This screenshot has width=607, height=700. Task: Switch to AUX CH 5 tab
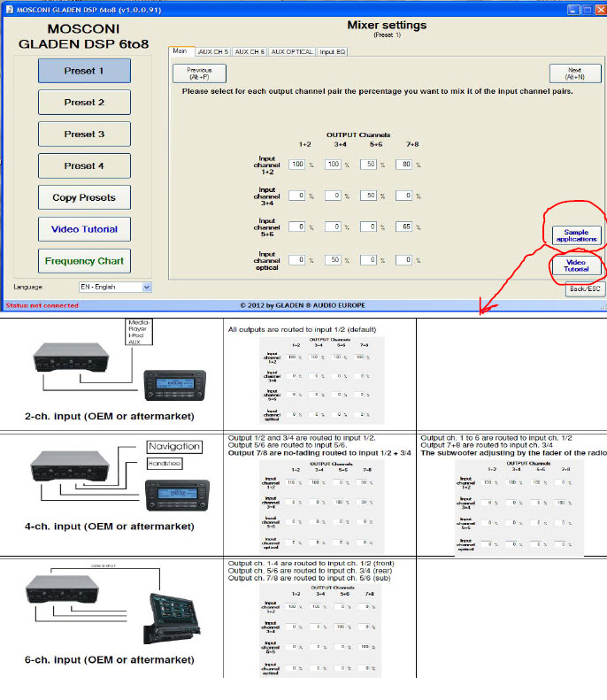[213, 52]
